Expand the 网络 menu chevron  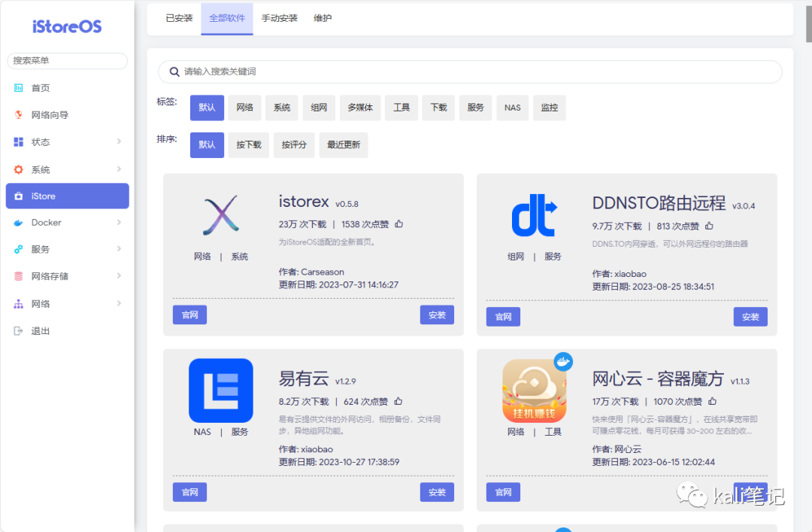[x=119, y=303]
